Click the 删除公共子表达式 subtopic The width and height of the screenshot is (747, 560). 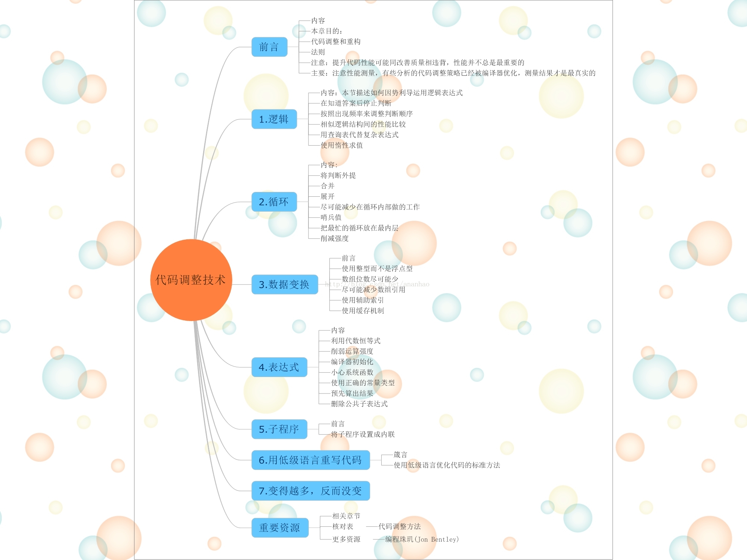coord(359,404)
